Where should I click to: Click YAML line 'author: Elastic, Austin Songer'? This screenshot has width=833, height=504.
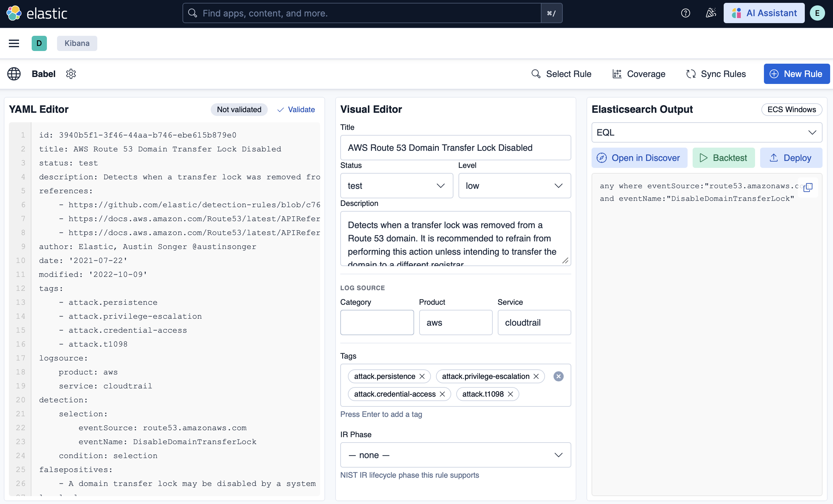[147, 246]
